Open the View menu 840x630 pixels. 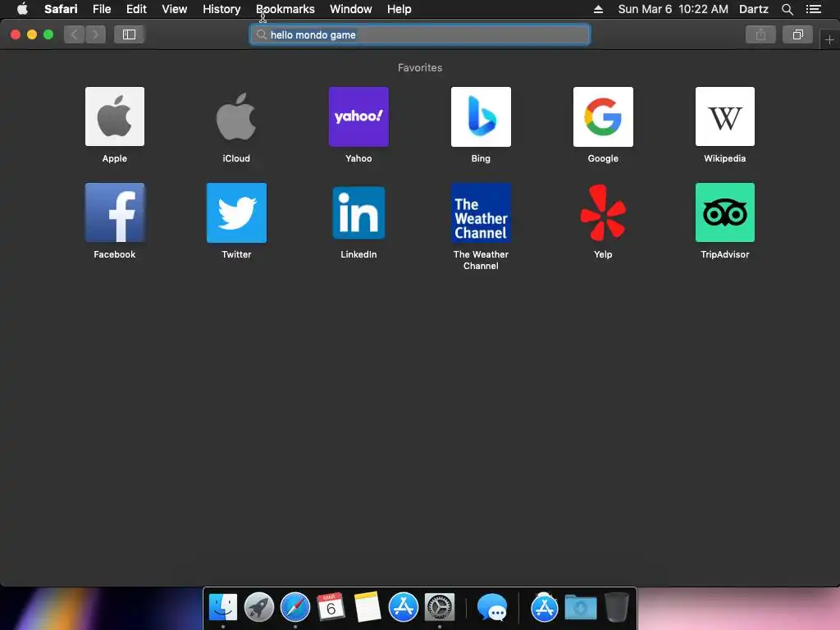coord(175,9)
